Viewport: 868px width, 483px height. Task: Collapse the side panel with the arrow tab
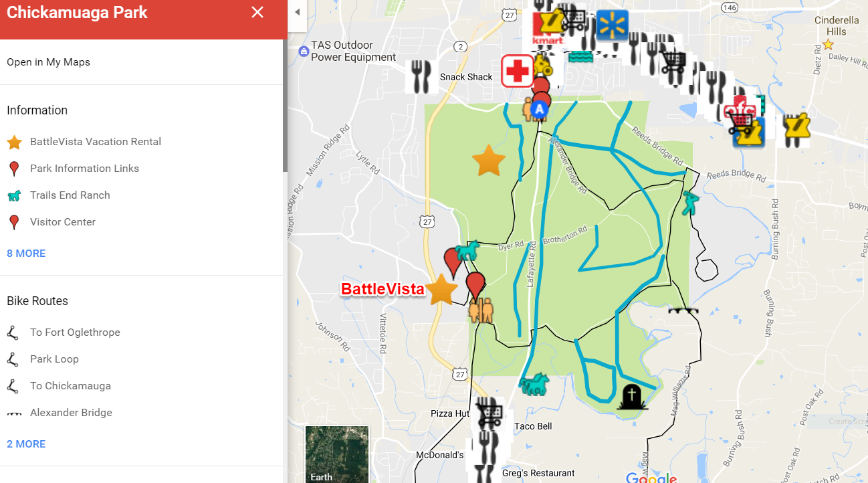tap(297, 12)
